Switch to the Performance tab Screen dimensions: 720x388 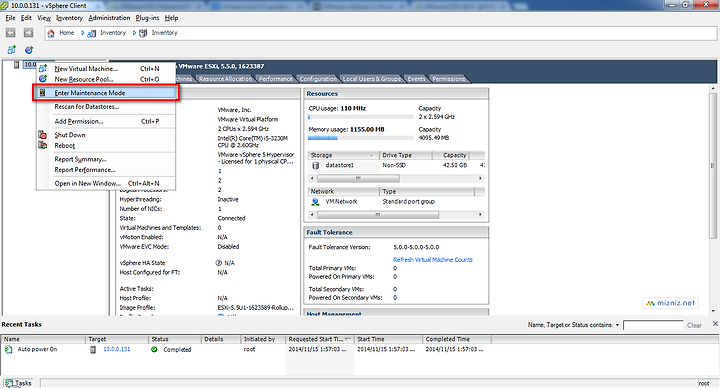coord(276,79)
